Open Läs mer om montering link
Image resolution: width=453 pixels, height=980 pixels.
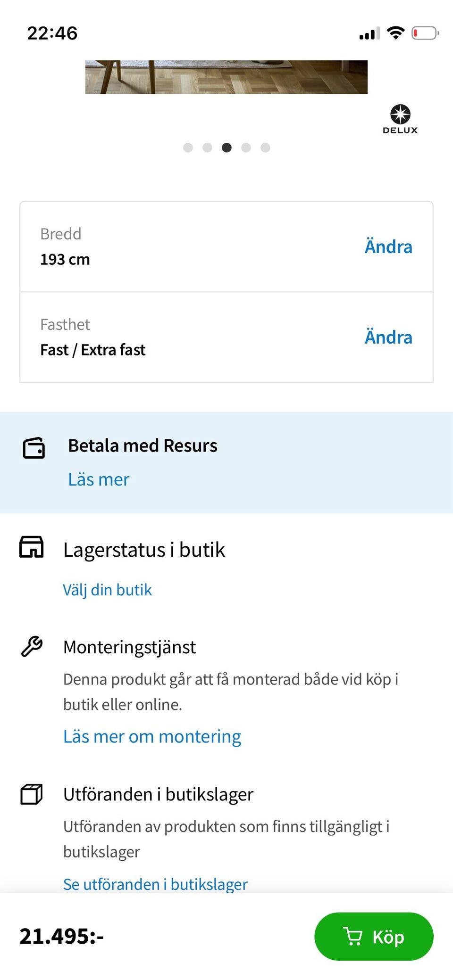(x=152, y=736)
